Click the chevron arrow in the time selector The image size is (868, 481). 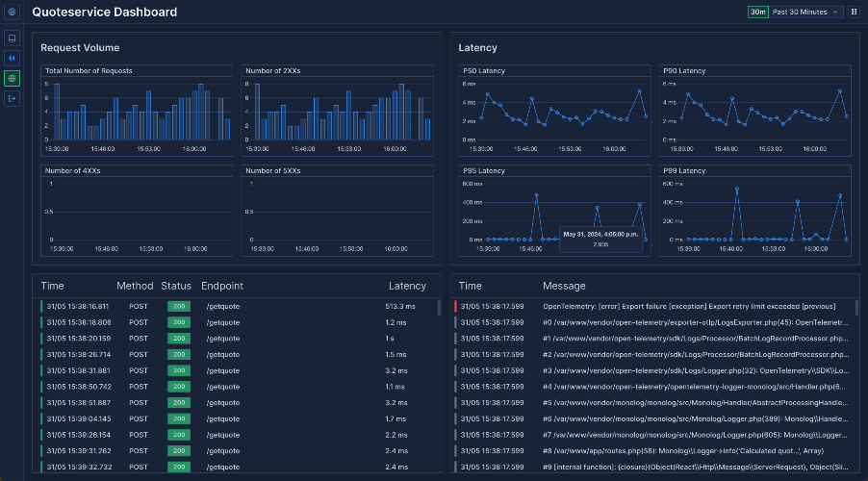[835, 12]
